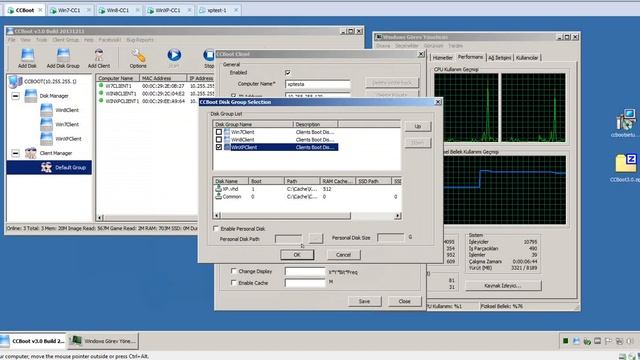Click the W7CLIENT1 green status indicator
This screenshot has width=640, height=360.
(x=101, y=85)
